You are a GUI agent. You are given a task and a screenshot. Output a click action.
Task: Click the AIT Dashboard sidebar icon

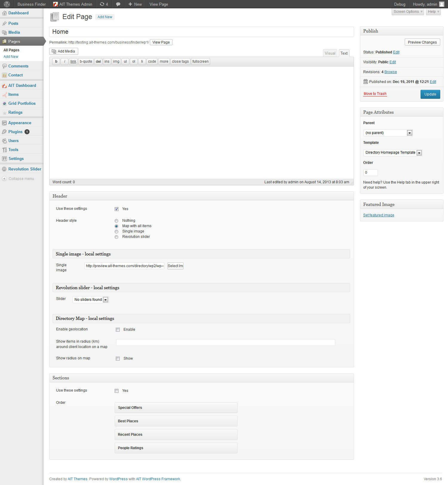4,85
